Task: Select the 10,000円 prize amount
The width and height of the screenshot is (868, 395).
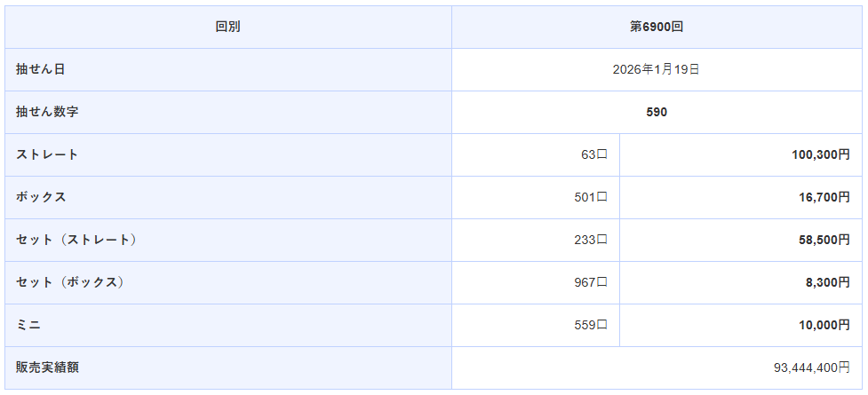Action: tap(824, 325)
